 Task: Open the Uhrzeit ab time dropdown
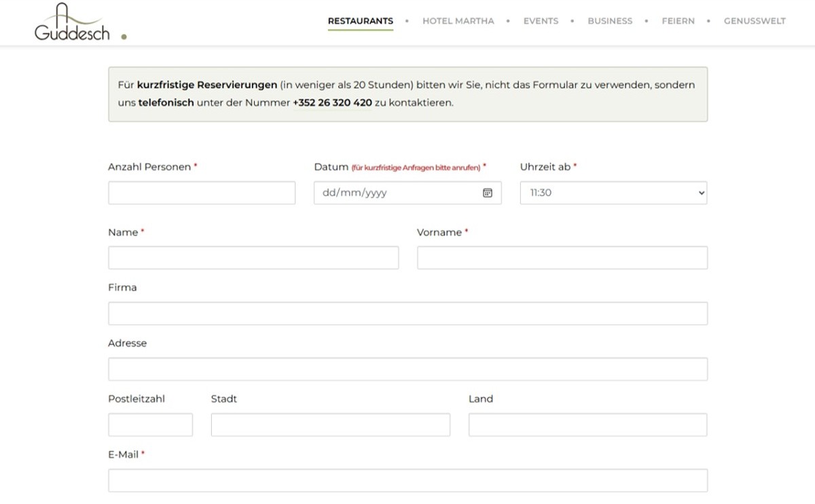click(x=611, y=192)
